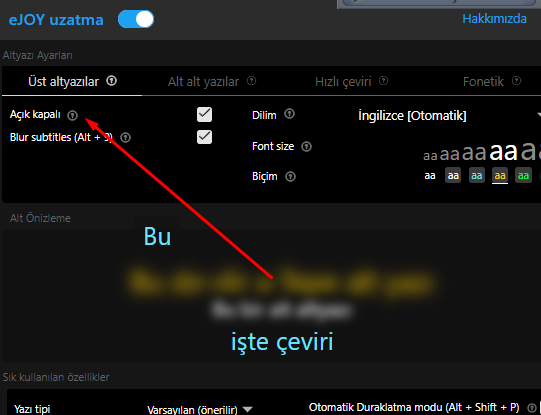Select cyan 'aa' subtitle style

pos(476,175)
